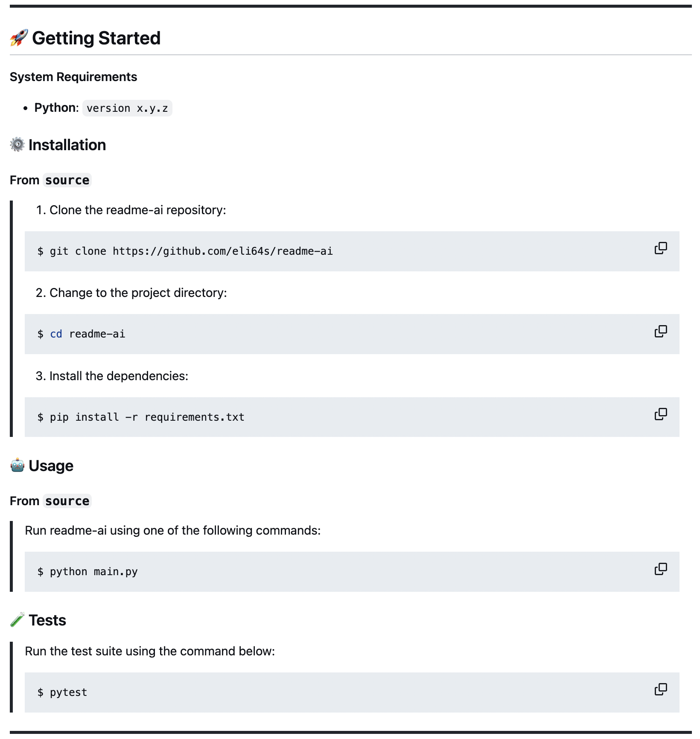
Task: Click the test tube emoji beside Tests
Action: click(17, 620)
